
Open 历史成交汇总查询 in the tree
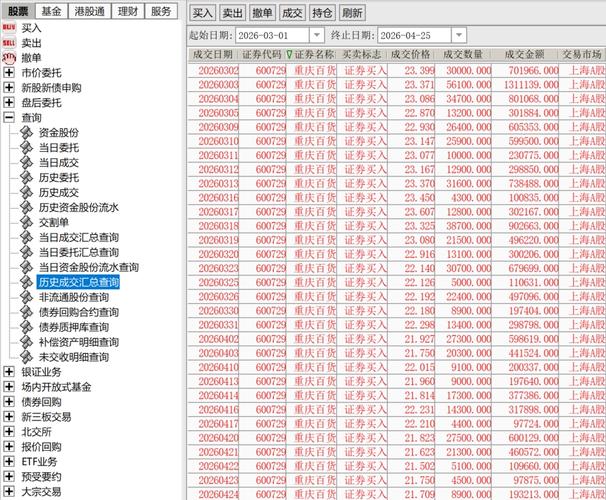point(78,282)
